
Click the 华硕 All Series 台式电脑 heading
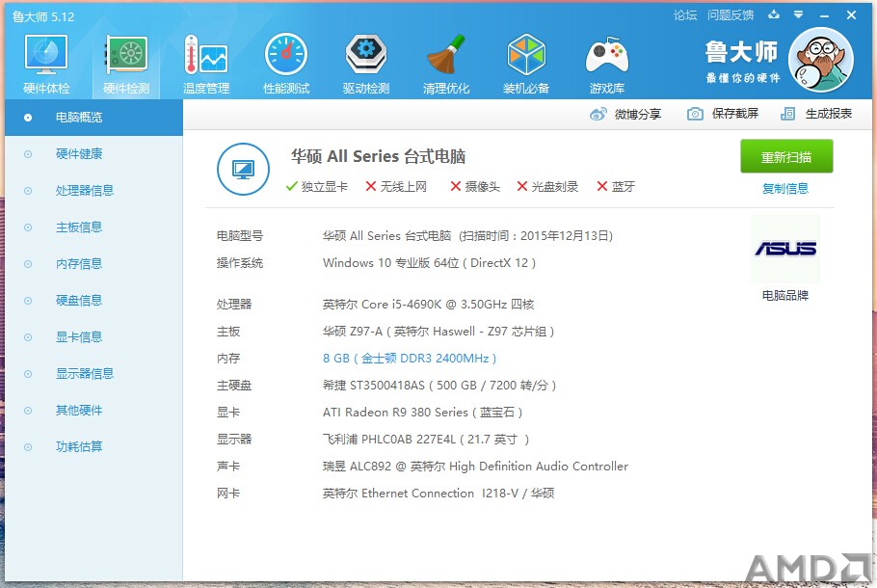[378, 157]
